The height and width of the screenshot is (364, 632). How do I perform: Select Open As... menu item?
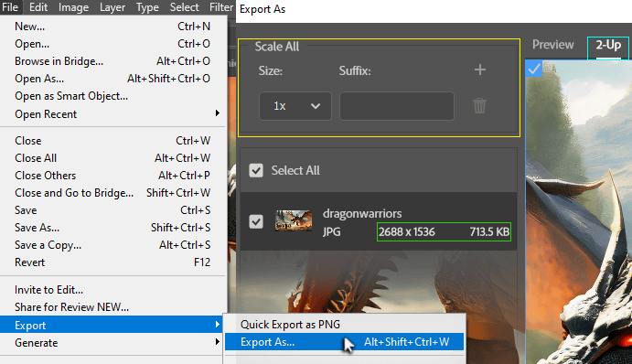click(x=112, y=79)
